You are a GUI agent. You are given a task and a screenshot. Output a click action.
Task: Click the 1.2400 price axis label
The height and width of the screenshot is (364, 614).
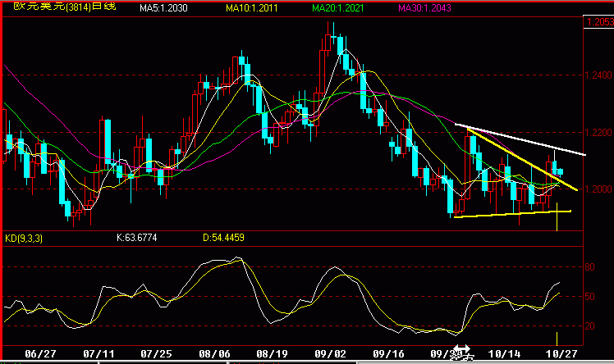(x=598, y=75)
